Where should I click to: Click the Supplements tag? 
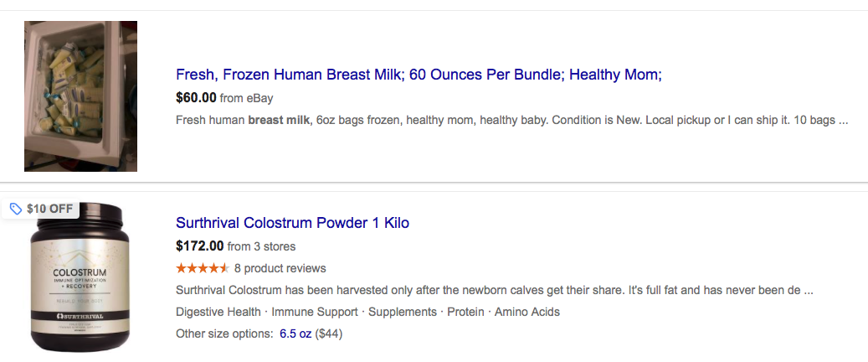click(403, 312)
